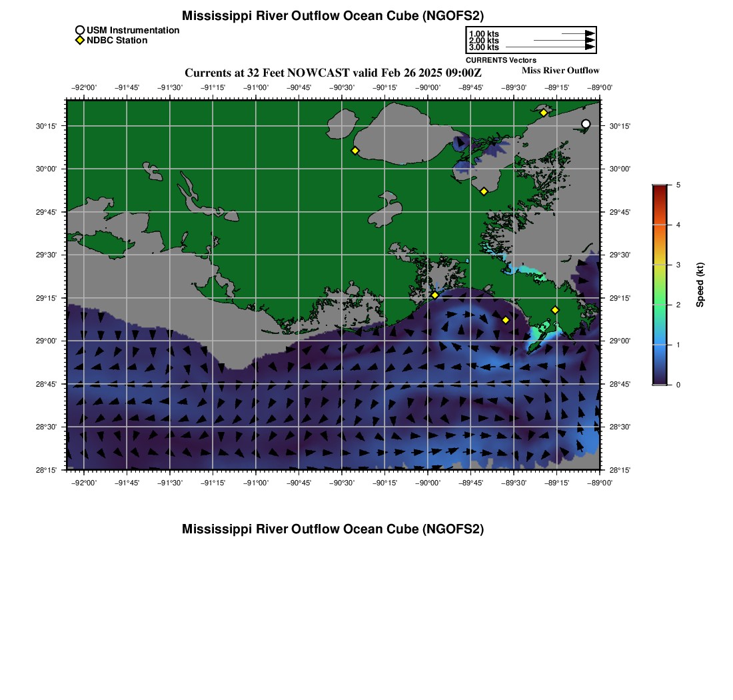Click the 2.00 kts reference arrow
Viewport: 733px width, 700px height.
click(x=564, y=41)
